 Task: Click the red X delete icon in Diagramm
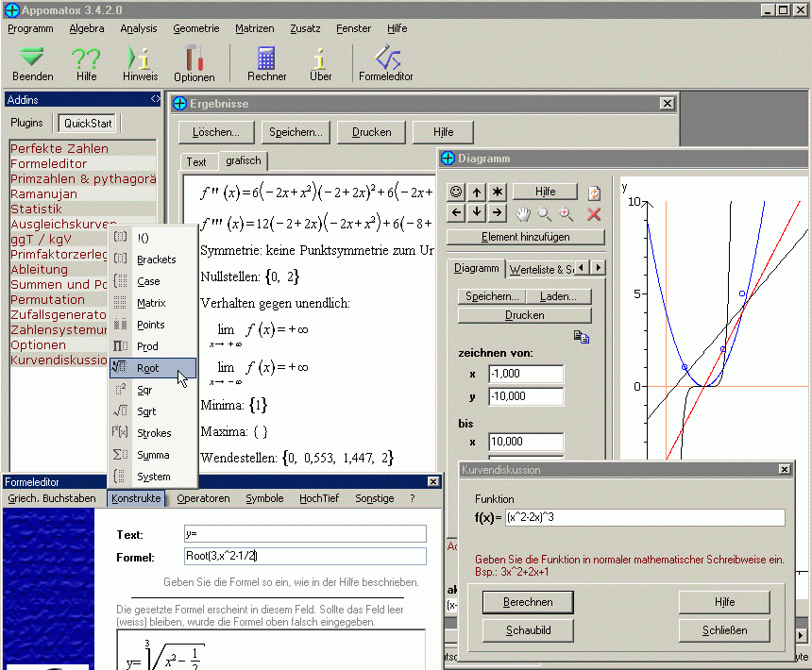[594, 214]
